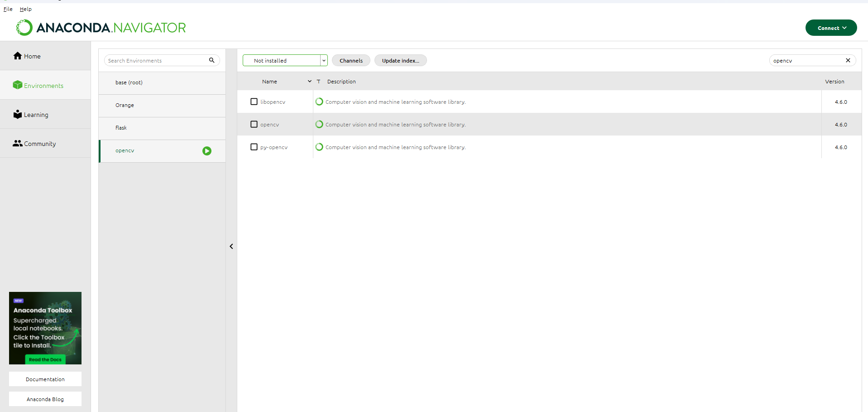Open the Anaconda Blog link
Viewport: 868px width, 412px height.
pos(45,399)
